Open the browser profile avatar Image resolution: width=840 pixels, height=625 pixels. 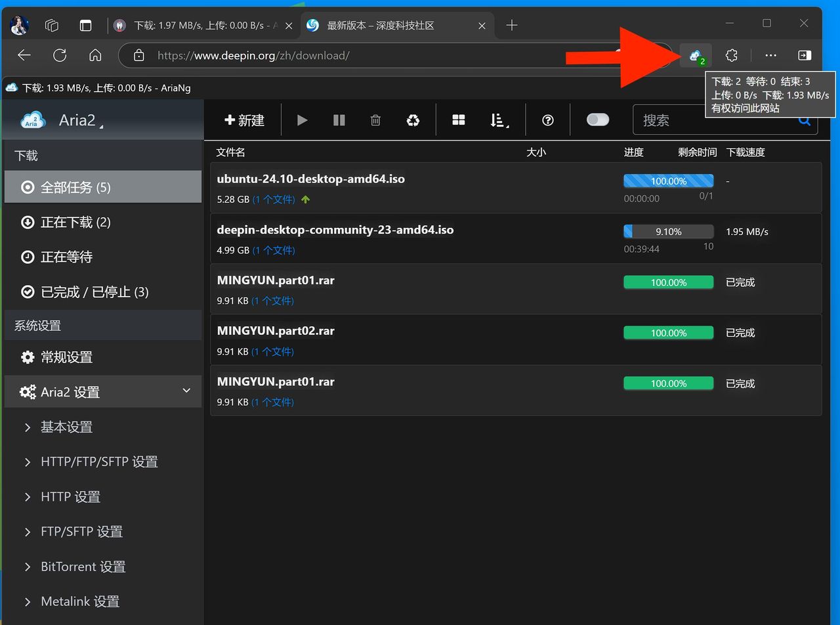[20, 26]
